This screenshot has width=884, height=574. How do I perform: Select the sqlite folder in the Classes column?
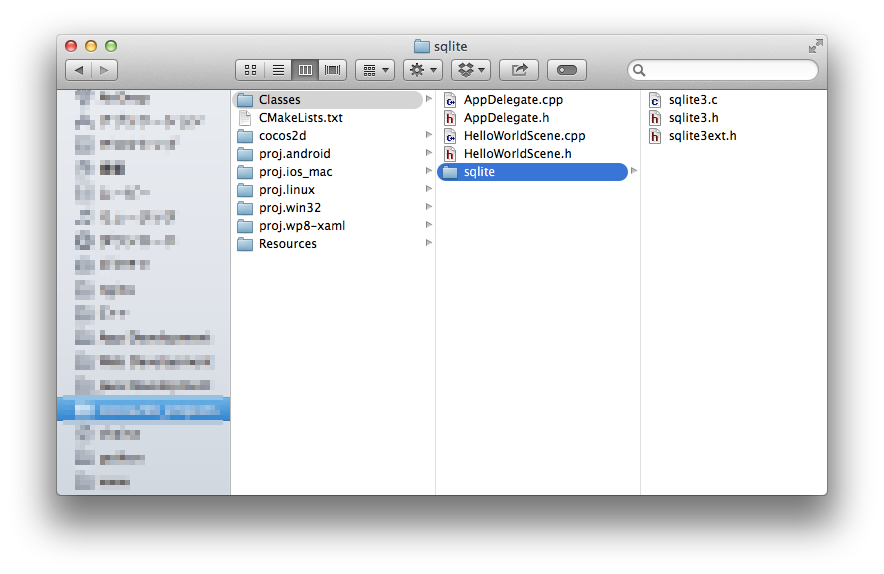click(x=532, y=172)
